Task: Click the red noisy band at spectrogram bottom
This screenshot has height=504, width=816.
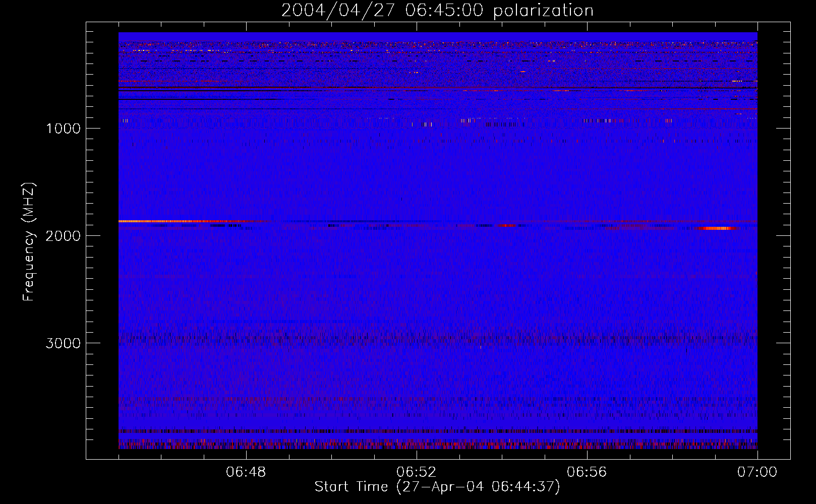Action: click(438, 446)
